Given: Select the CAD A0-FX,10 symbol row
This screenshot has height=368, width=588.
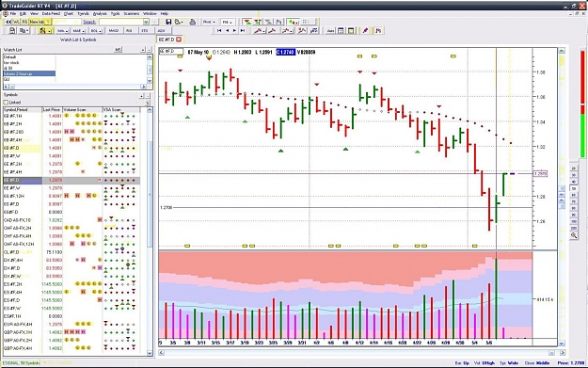Looking at the screenshot, I should (x=72, y=220).
